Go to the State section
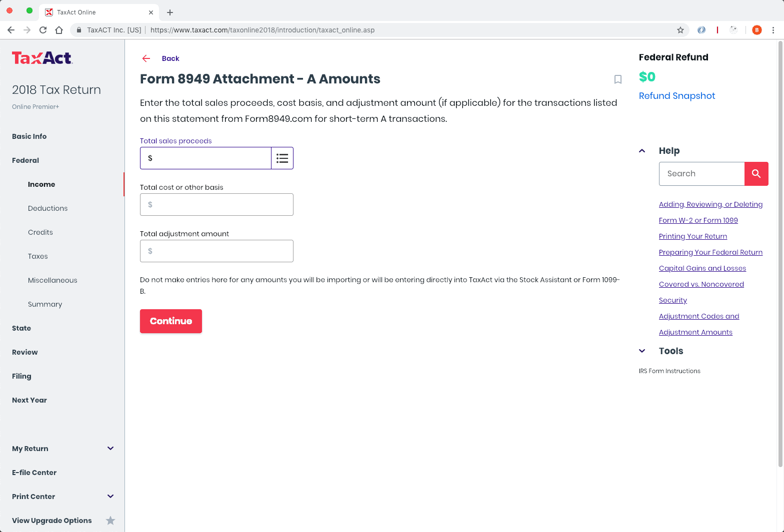The height and width of the screenshot is (532, 784). (x=21, y=328)
